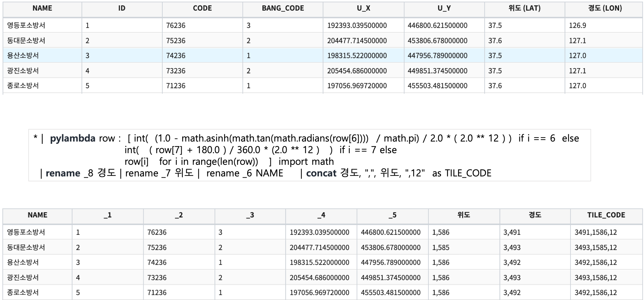Screen dimensions: 644x300
Task: Click the concat keyword in the query
Action: point(321,173)
